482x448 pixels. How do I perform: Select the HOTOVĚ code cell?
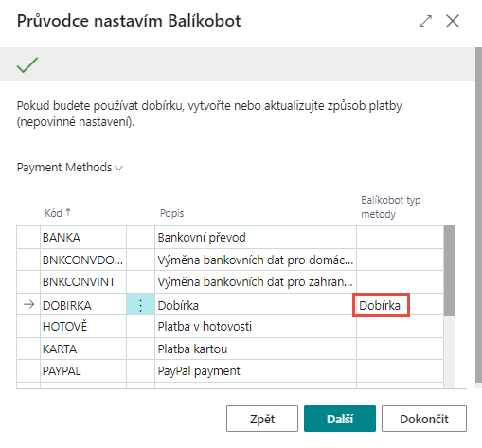point(83,327)
